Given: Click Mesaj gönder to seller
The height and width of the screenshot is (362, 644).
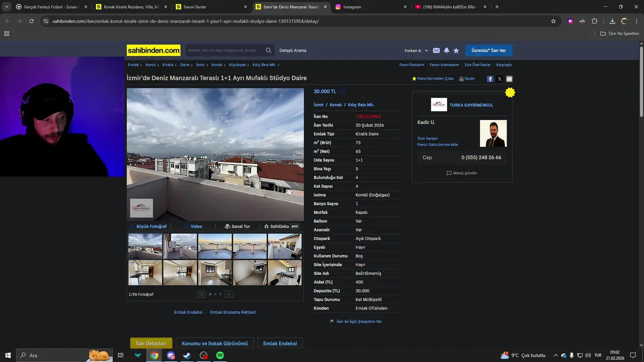Looking at the screenshot, I should pyautogui.click(x=462, y=173).
